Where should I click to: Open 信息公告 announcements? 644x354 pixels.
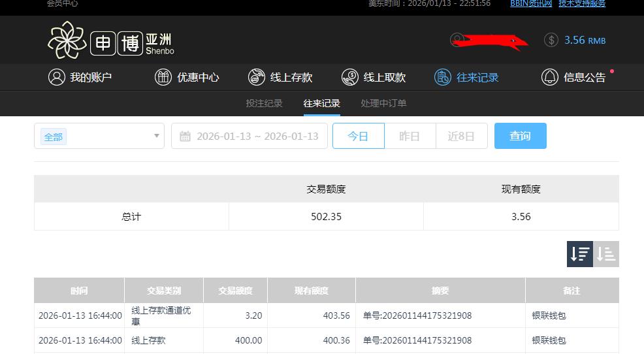point(573,77)
